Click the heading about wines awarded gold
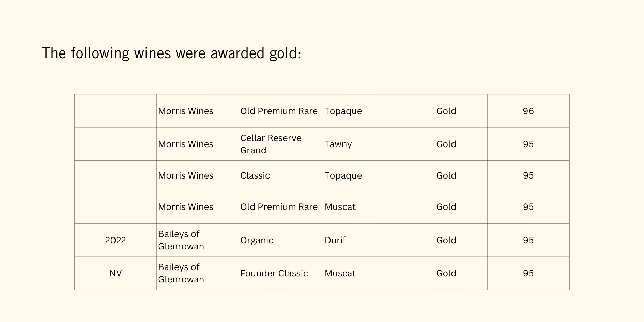This screenshot has width=644, height=322. [171, 53]
